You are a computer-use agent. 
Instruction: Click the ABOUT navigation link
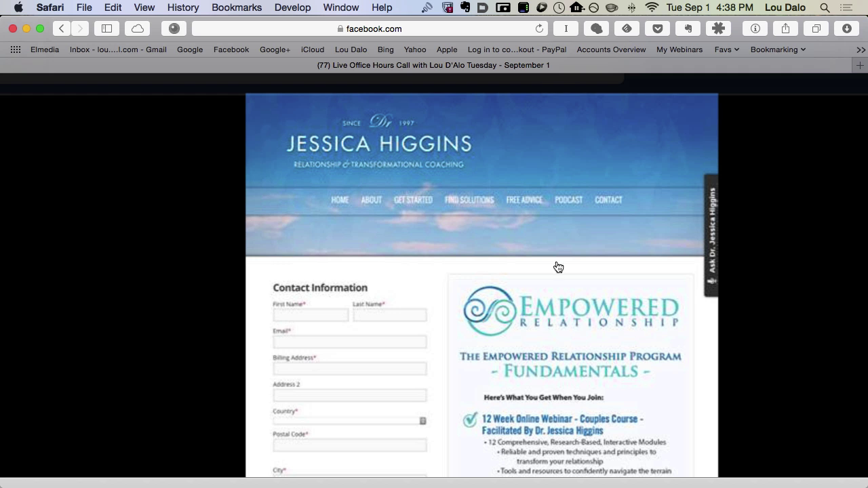click(371, 200)
